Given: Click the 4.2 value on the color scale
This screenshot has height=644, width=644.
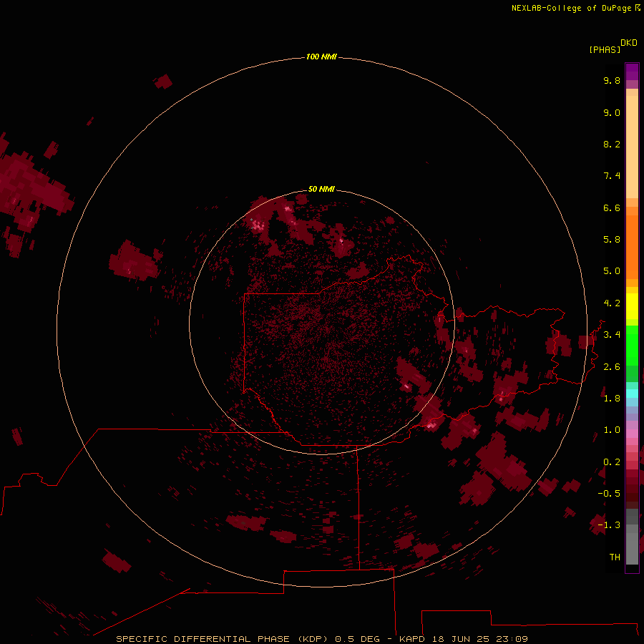Looking at the screenshot, I should tap(612, 303).
